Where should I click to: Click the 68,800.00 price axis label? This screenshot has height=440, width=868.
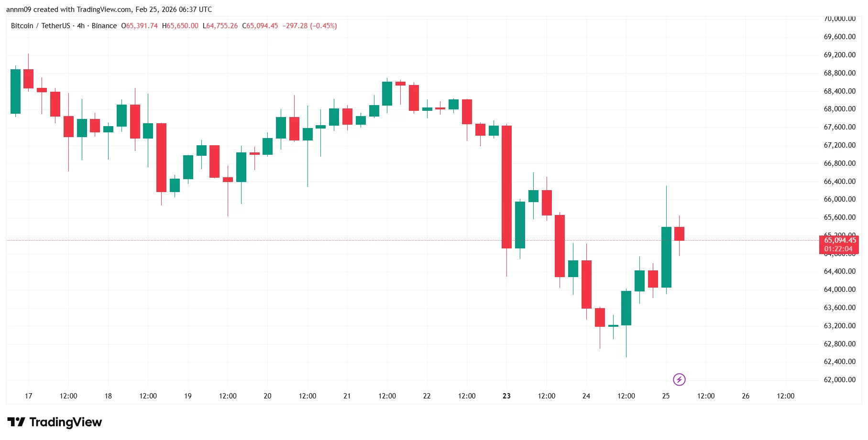click(840, 73)
